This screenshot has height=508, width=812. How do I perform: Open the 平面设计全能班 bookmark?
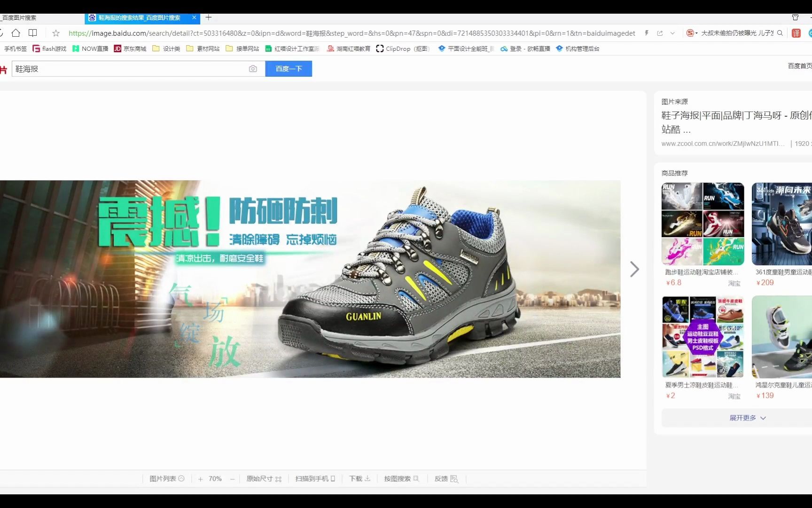(466, 48)
